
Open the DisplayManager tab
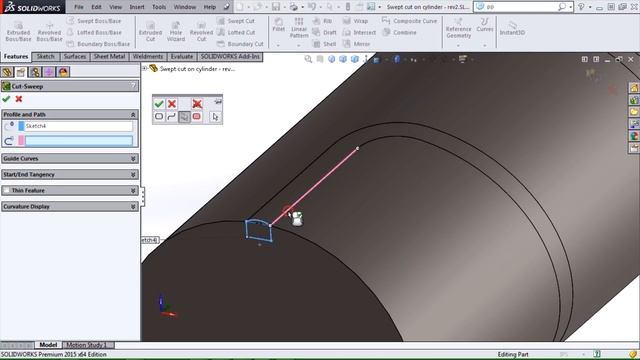point(63,72)
